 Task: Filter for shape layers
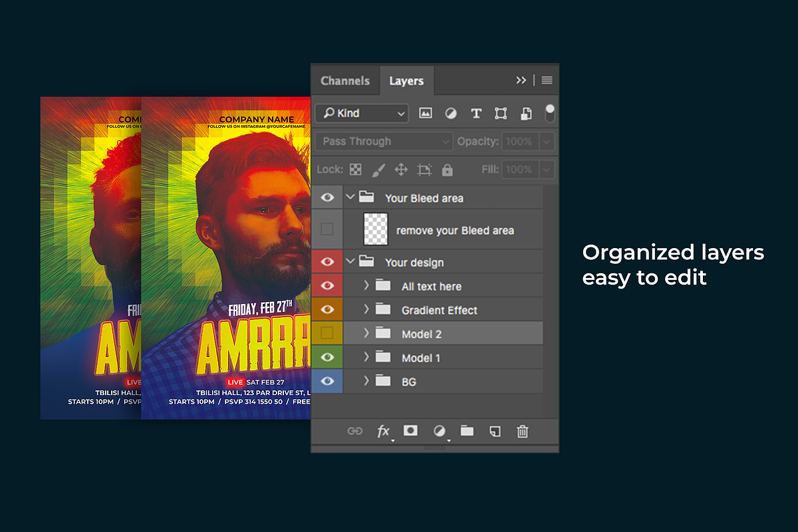501,113
